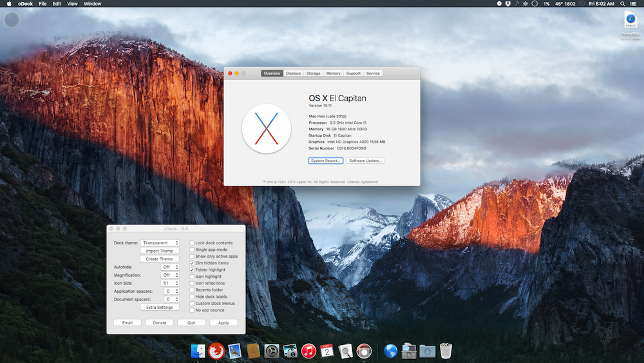Click the System Report button

coord(326,161)
